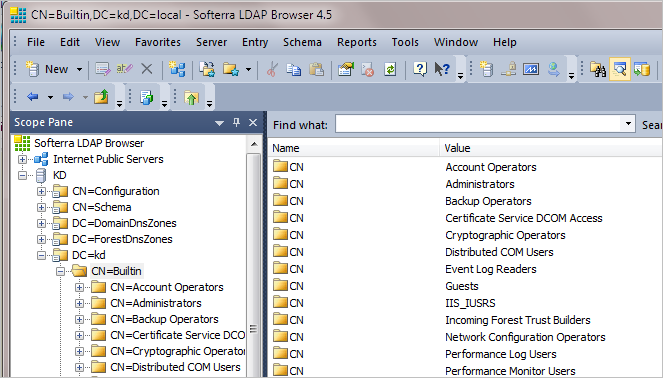Click the Server monitor chart icon

(x=531, y=69)
